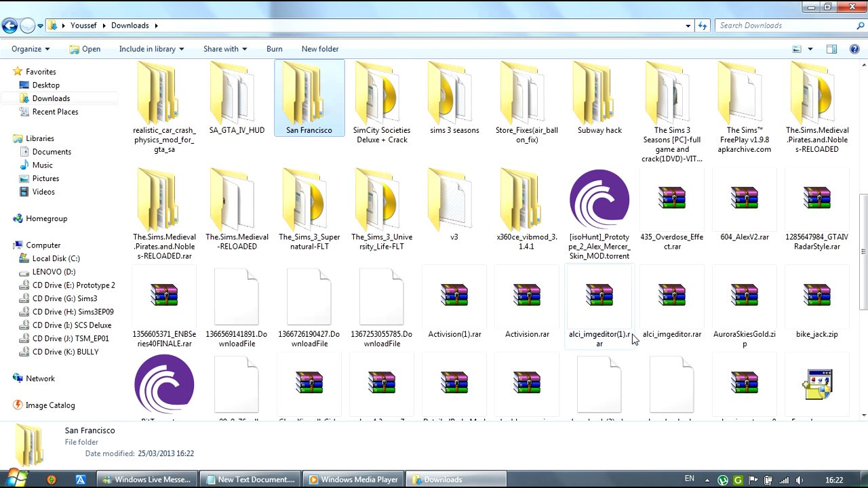Select the 1285647984_GTAIVRadarStyle.rar archive

click(x=817, y=209)
